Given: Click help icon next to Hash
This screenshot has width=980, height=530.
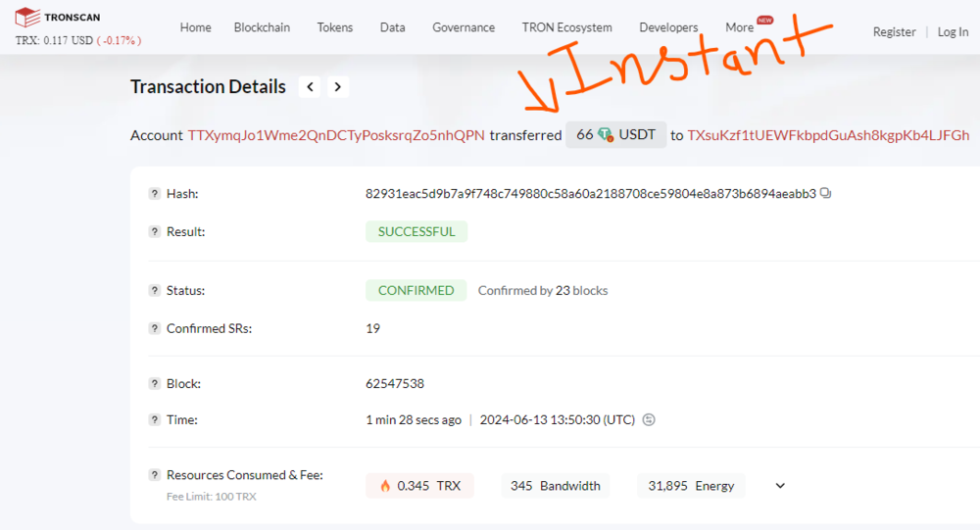Looking at the screenshot, I should tap(155, 194).
